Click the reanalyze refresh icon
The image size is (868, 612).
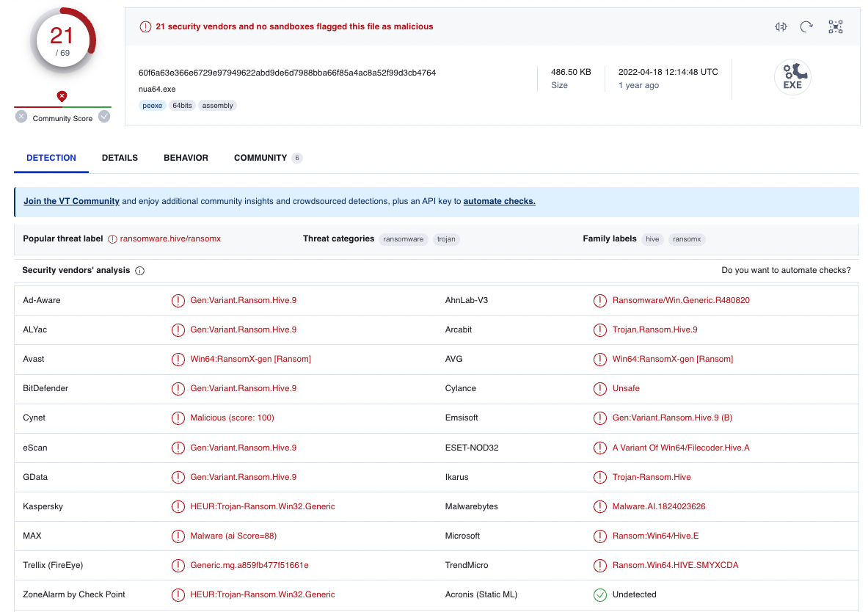[x=806, y=26]
